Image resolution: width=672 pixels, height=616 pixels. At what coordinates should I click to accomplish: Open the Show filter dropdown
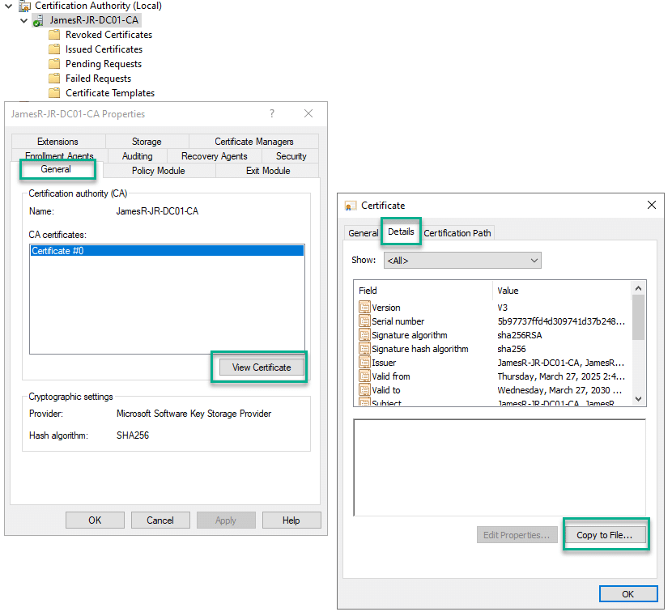pos(461,261)
